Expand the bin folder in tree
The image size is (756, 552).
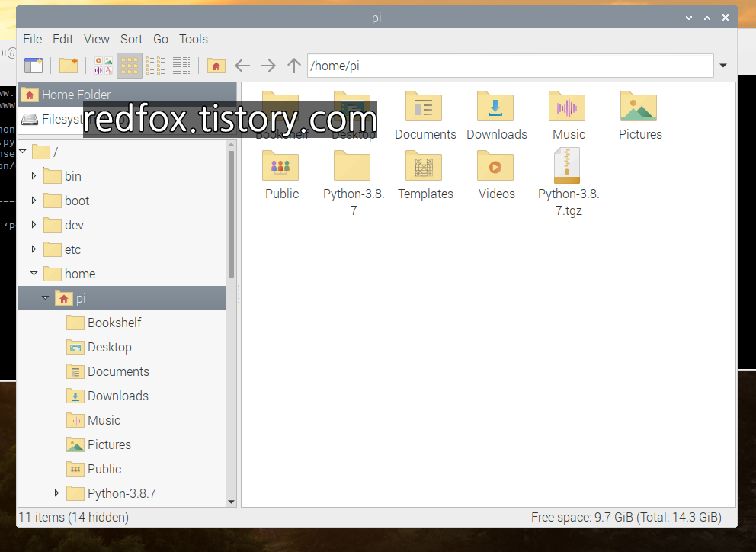(x=34, y=176)
